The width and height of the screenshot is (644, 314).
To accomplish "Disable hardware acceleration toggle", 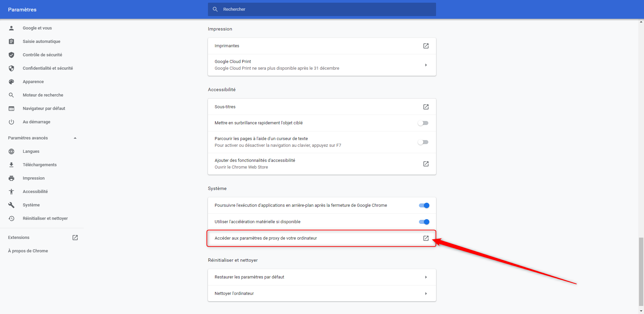I will coord(424,222).
